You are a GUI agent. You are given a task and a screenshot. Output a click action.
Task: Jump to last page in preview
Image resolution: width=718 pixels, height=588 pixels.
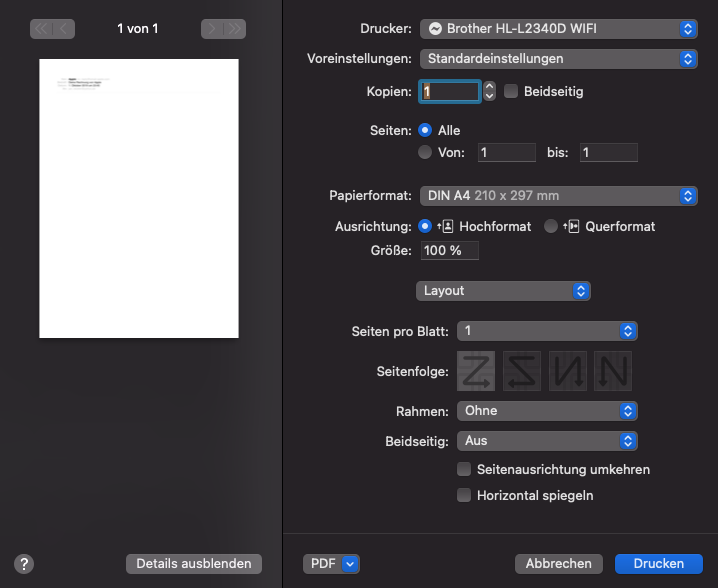tap(235, 29)
